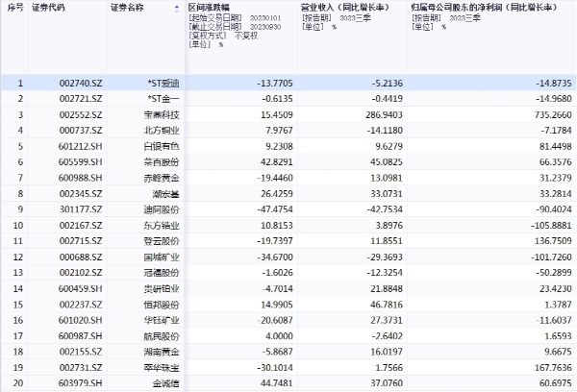Screen dimensions: 577x392
Task: Select stock code 002715.SZ
Action: pyautogui.click(x=81, y=241)
